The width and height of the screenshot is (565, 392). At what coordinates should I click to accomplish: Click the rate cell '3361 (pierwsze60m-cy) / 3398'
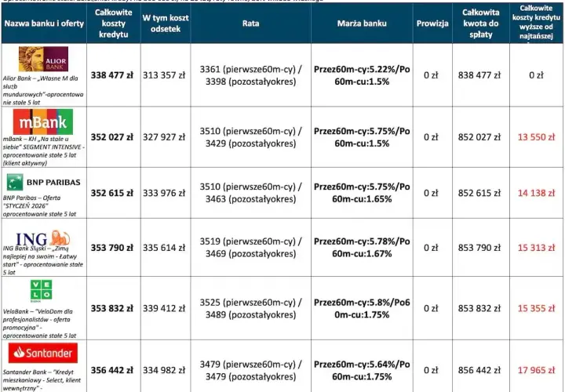(251, 75)
